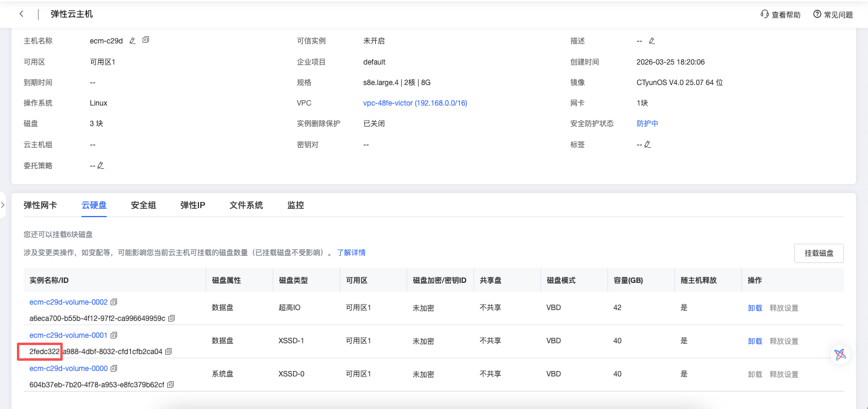Copy host name ecm-c29d

(x=145, y=40)
